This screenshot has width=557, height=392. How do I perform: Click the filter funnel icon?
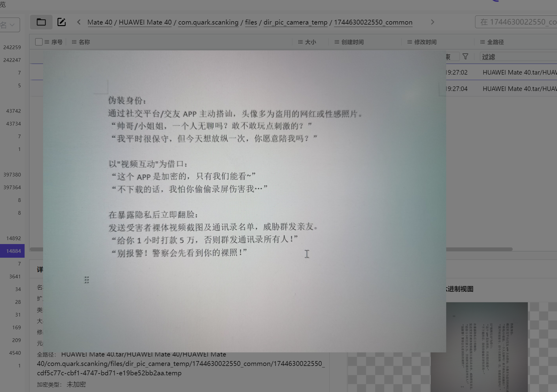point(465,57)
